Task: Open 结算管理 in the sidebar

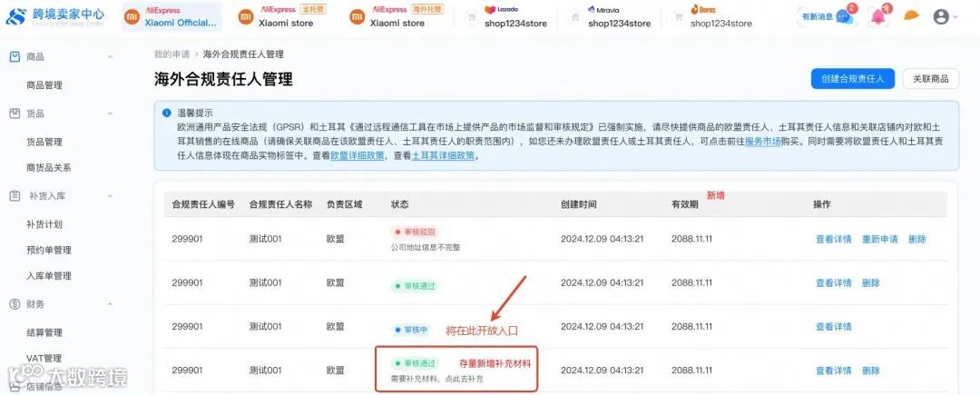Action: click(x=44, y=332)
